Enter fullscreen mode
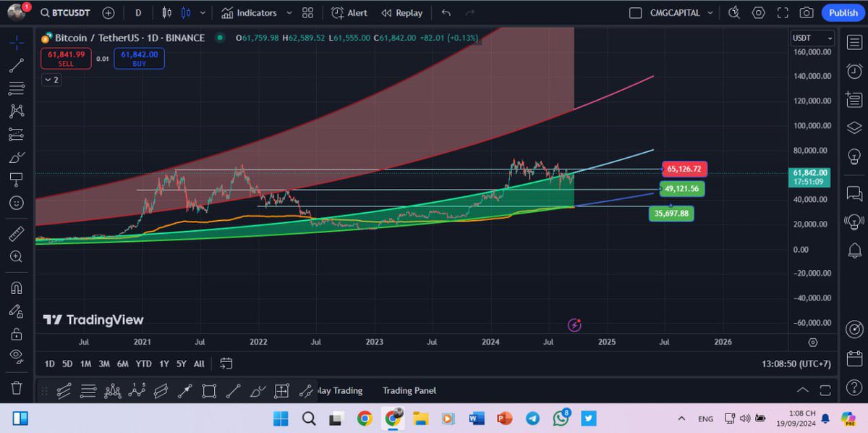The width and height of the screenshot is (868, 433). [783, 13]
